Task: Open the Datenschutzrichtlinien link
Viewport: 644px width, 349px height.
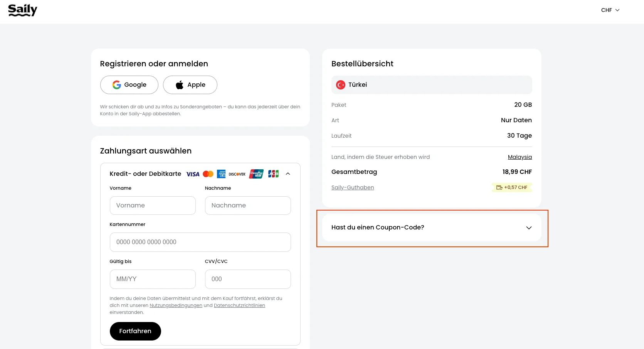Action: (x=239, y=305)
